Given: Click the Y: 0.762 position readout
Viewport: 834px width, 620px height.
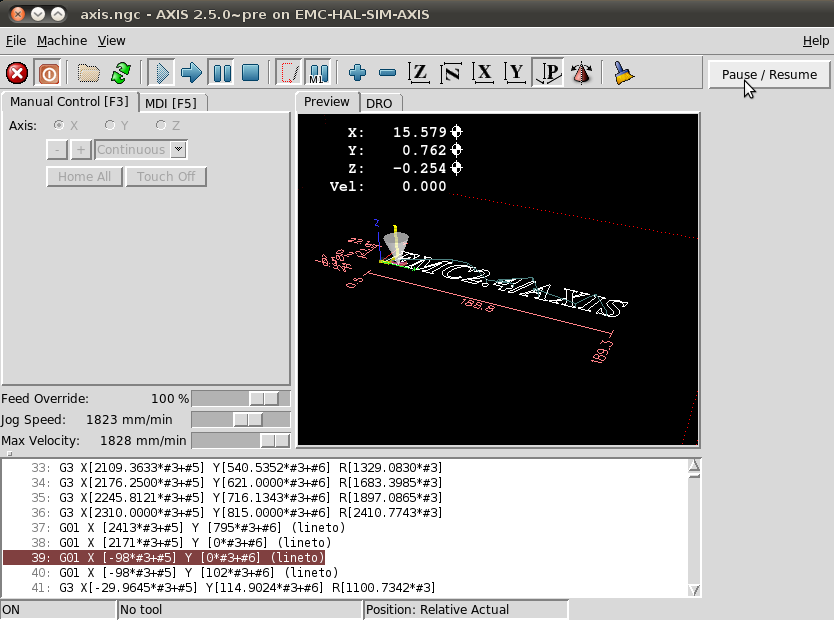Looking at the screenshot, I should click(x=405, y=150).
